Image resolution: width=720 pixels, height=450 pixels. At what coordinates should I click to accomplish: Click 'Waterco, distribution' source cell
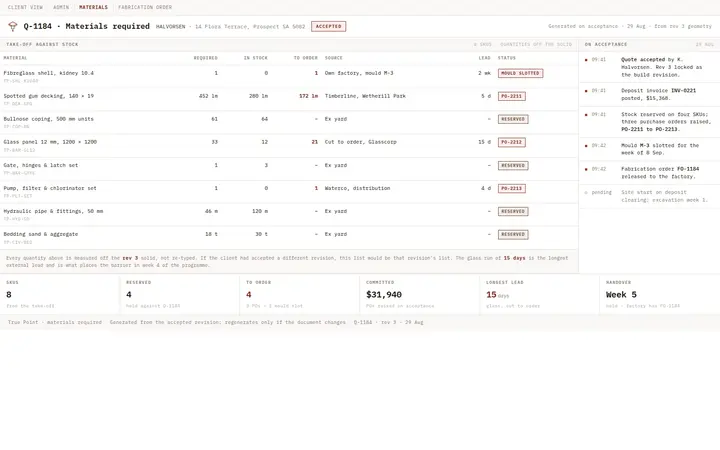[x=357, y=188]
